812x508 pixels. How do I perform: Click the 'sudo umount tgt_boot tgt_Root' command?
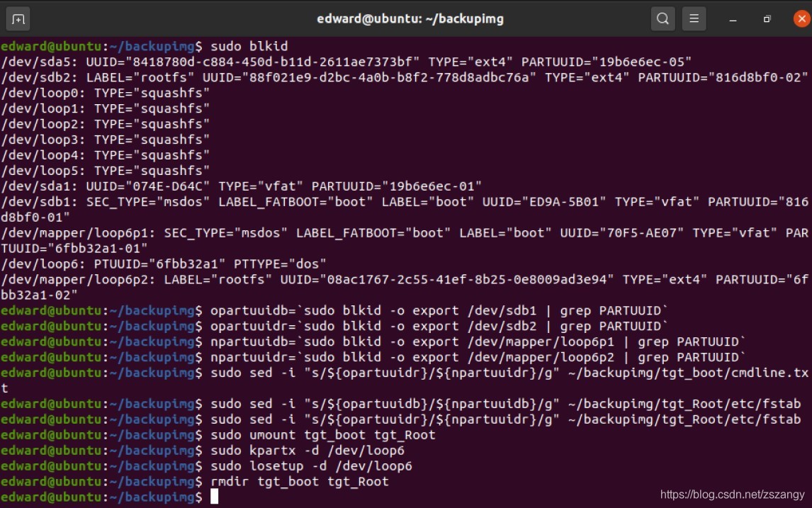coord(323,435)
